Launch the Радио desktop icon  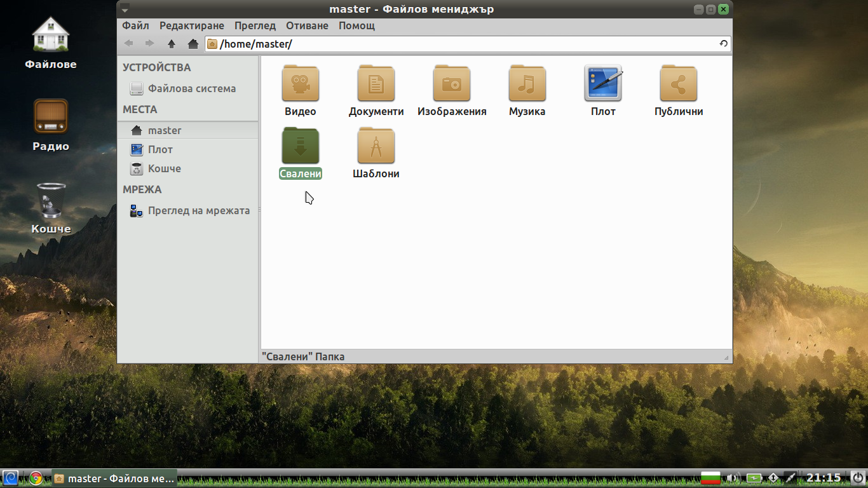point(51,116)
